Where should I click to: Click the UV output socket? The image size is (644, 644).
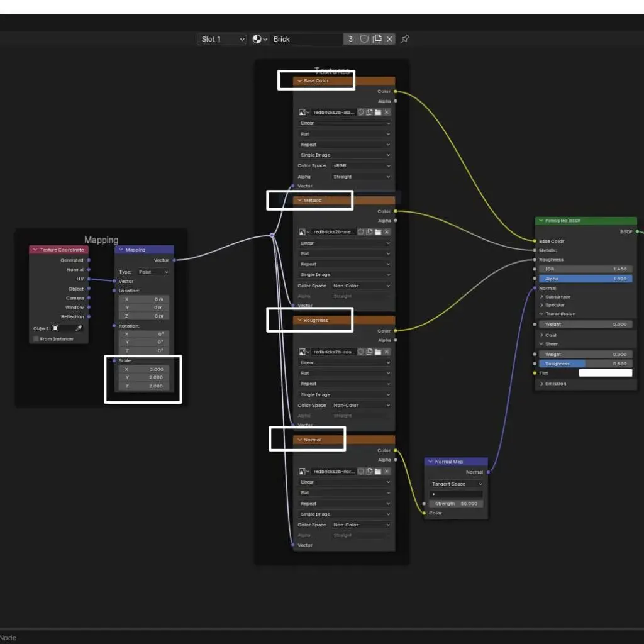pyautogui.click(x=89, y=279)
